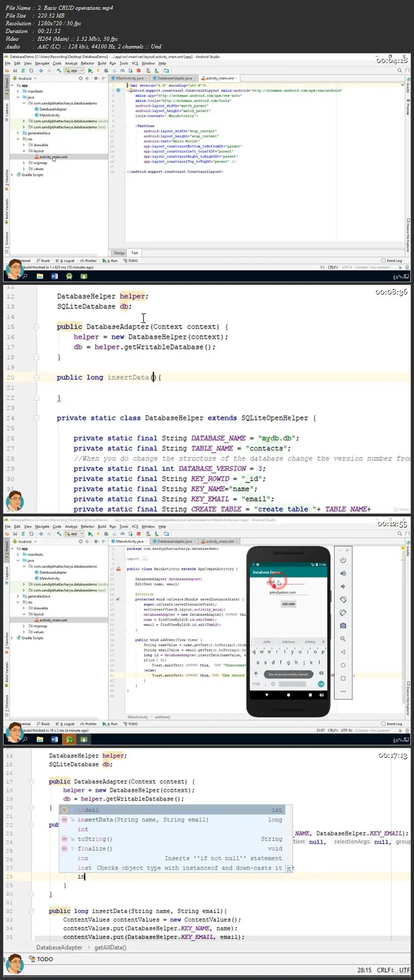Screen dimensions: 414x980
Task: Rotate emulator right with the second rotate icon
Action: pyautogui.click(x=343, y=613)
